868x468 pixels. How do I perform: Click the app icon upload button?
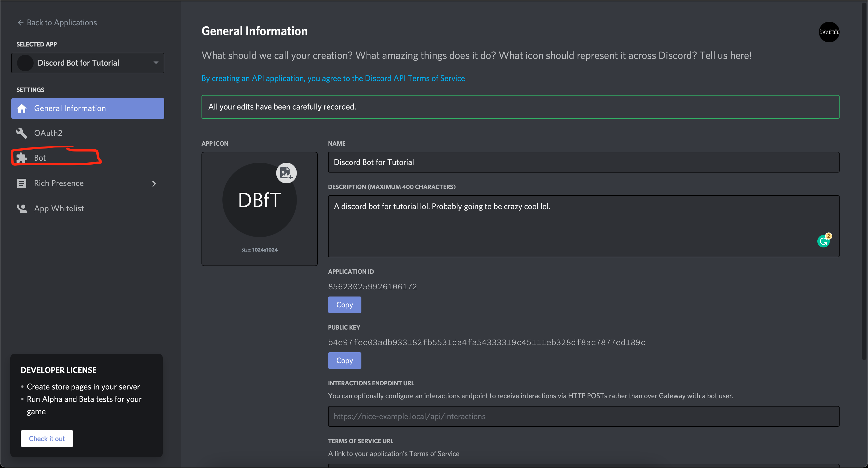pos(286,172)
